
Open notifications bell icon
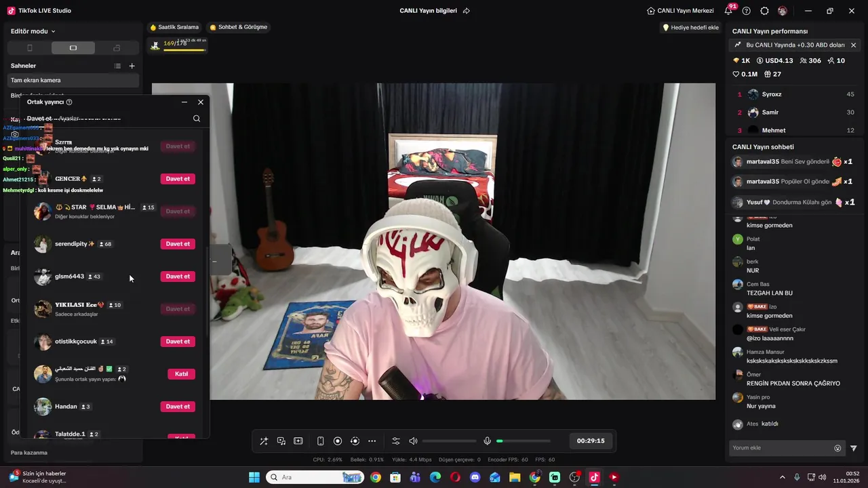(x=728, y=11)
